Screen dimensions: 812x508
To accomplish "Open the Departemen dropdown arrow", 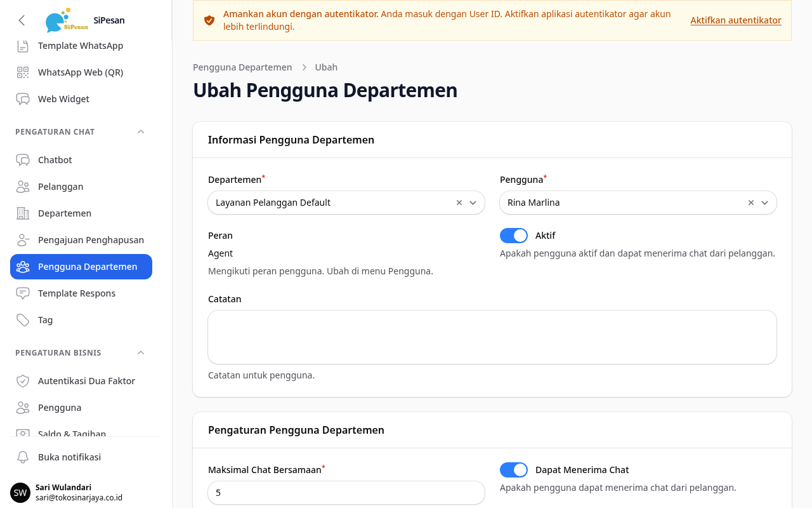I will [x=473, y=203].
